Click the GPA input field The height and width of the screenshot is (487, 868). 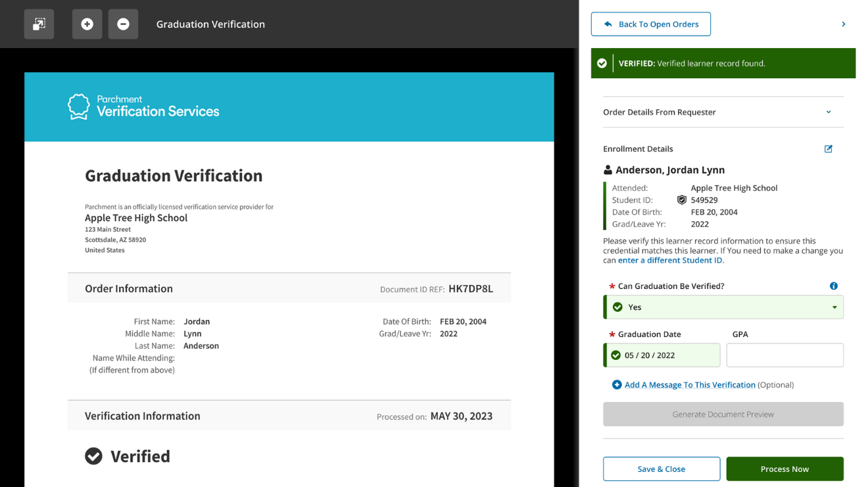pos(785,355)
